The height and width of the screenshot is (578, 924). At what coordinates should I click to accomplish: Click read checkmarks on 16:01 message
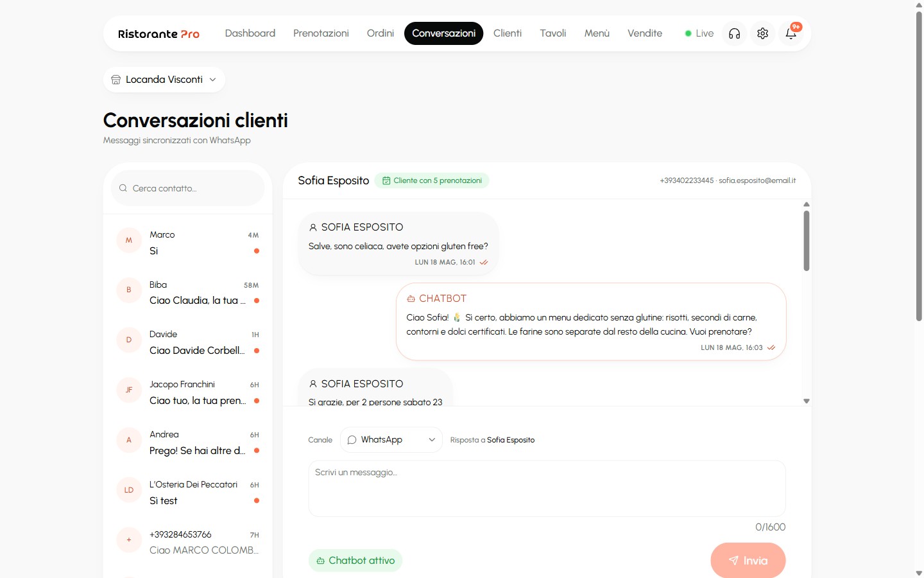[x=484, y=262]
